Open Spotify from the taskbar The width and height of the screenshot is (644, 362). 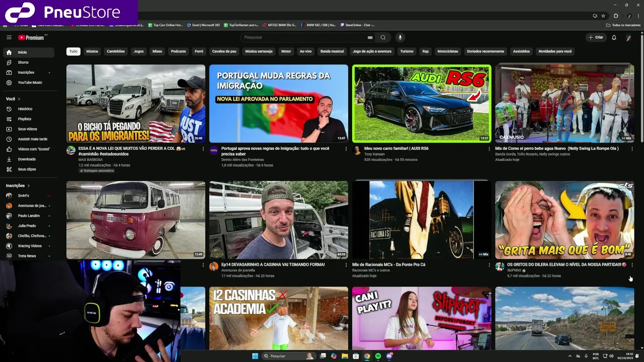coord(378,356)
